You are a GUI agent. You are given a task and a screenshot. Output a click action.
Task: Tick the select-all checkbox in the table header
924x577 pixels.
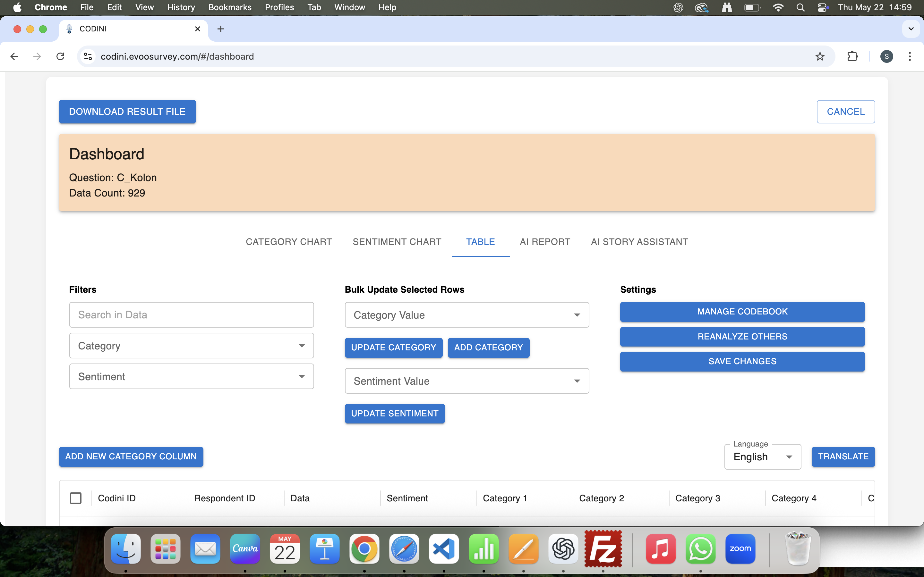(76, 498)
